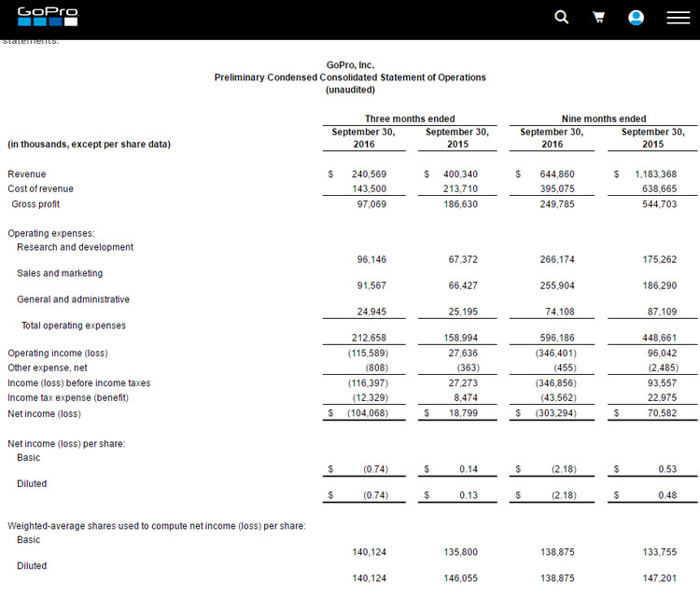Click the 'Nine months ended' column header
This screenshot has height=596, width=700.
click(604, 118)
